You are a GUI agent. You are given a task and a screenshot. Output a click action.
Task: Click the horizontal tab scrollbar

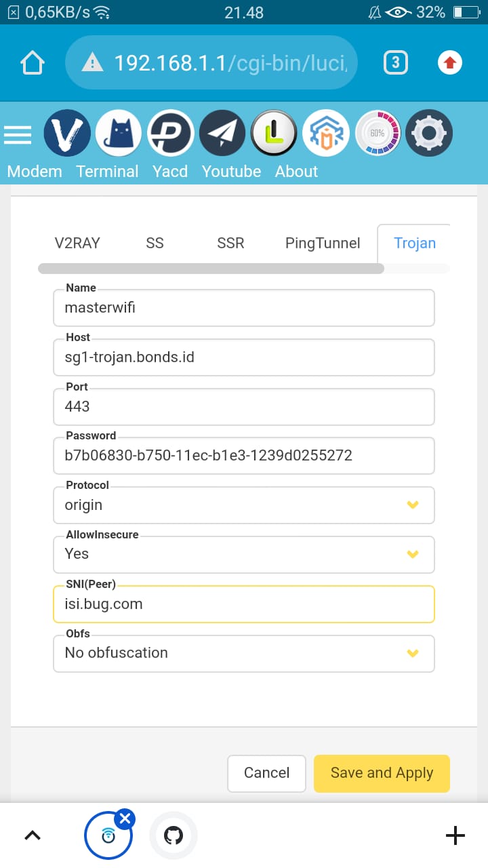[x=211, y=269]
